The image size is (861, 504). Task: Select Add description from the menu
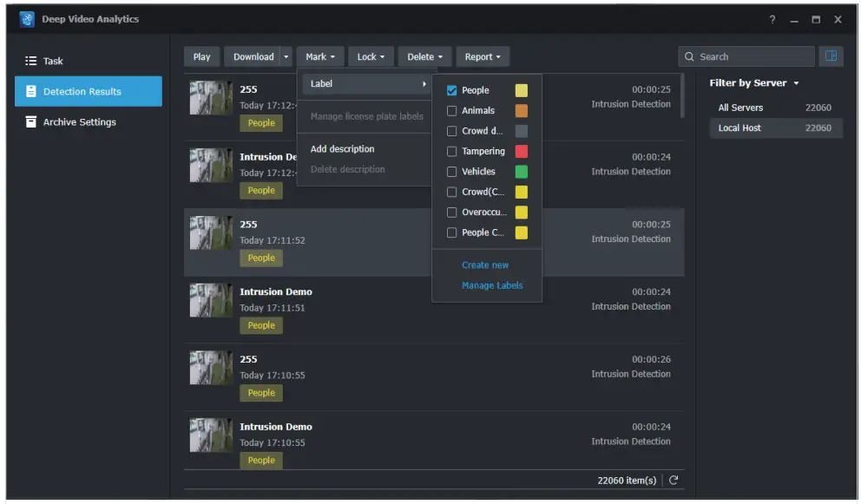point(342,148)
